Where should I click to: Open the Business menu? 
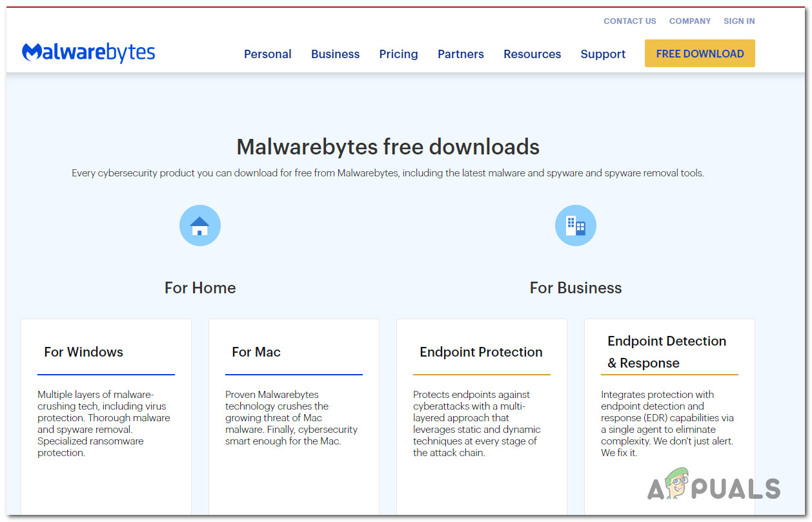point(335,54)
